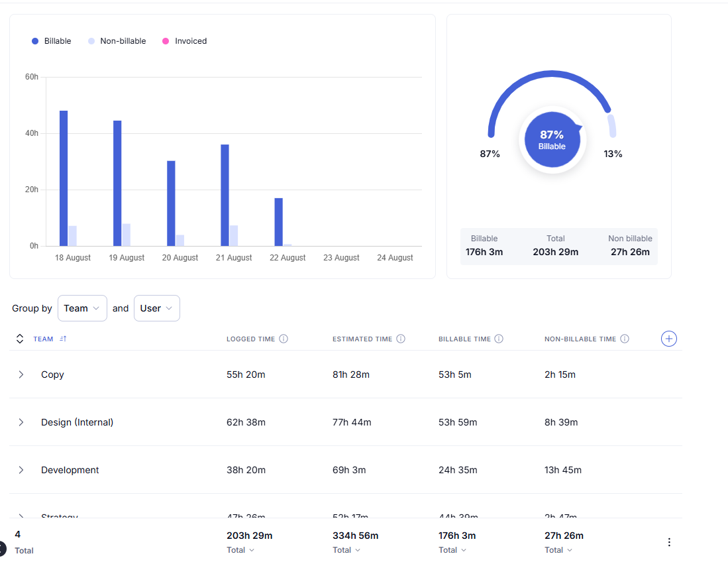Image resolution: width=728 pixels, height=570 pixels.
Task: Click the 18 August billable bar
Action: click(x=64, y=178)
